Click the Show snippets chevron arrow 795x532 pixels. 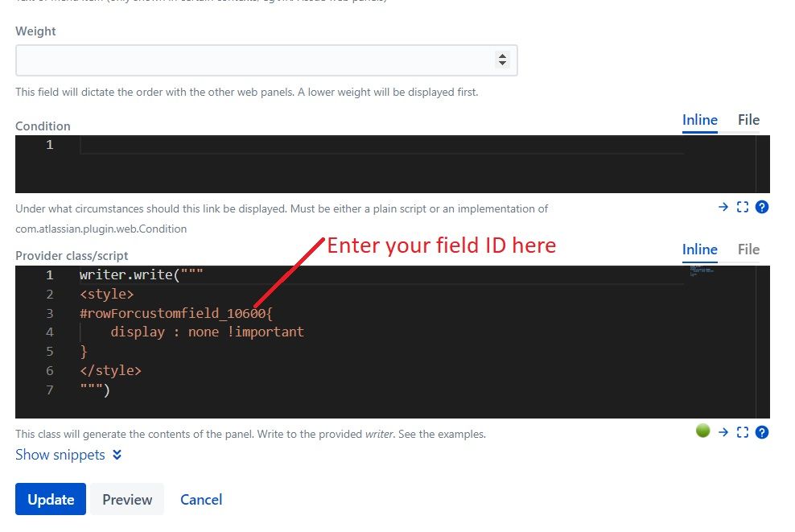point(117,455)
